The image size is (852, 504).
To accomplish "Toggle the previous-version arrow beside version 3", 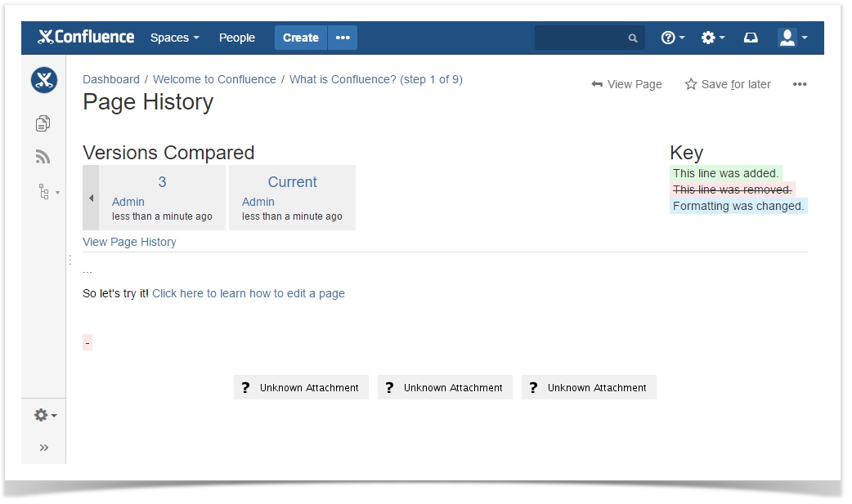I will [x=90, y=197].
